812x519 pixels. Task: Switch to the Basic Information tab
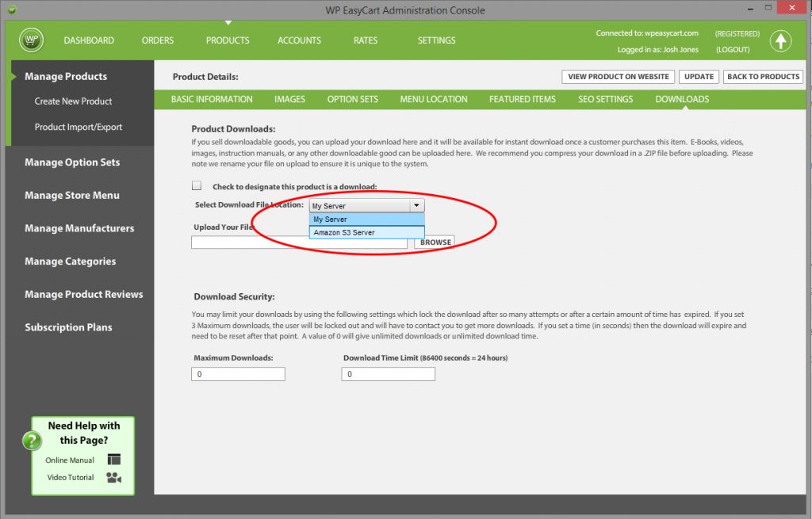coord(212,99)
